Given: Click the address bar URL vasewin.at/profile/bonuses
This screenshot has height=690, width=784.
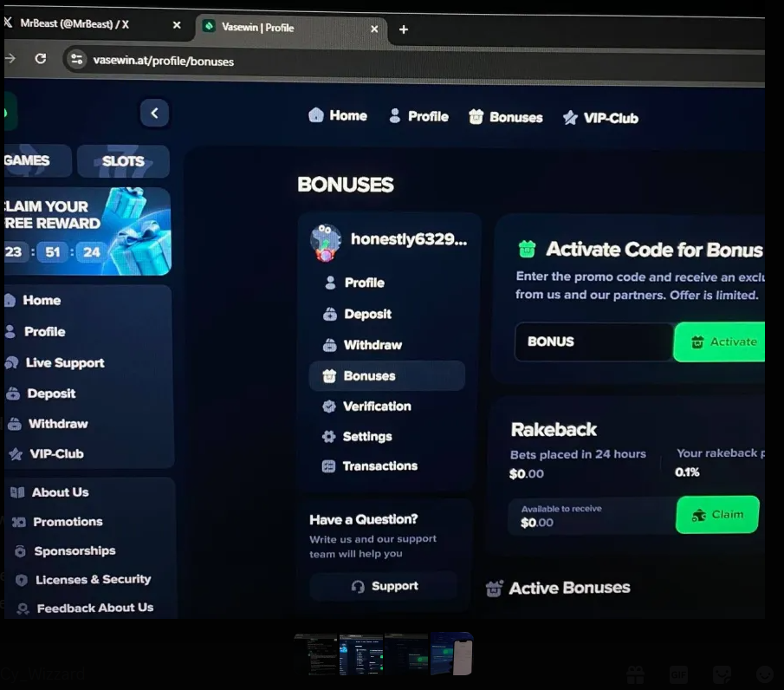Looking at the screenshot, I should [x=164, y=61].
